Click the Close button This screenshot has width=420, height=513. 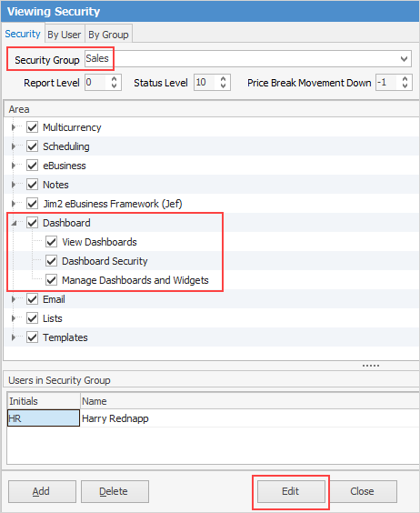pyautogui.click(x=363, y=491)
